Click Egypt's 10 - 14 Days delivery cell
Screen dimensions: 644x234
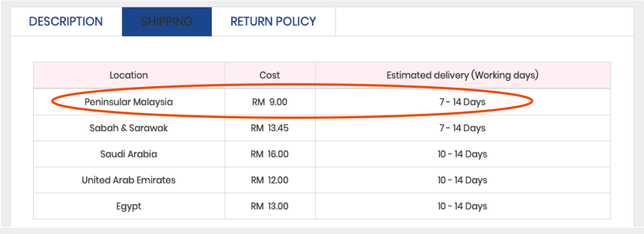tap(462, 206)
